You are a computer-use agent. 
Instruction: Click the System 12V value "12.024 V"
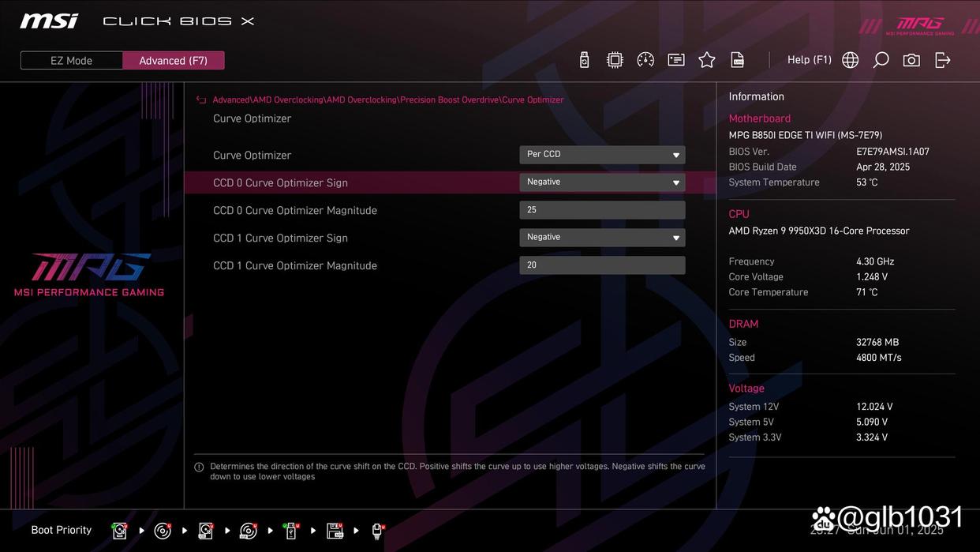pyautogui.click(x=874, y=407)
